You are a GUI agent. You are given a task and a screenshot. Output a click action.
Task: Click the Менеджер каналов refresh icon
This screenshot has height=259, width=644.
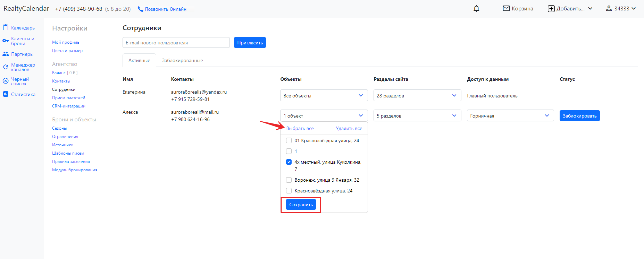(x=6, y=67)
